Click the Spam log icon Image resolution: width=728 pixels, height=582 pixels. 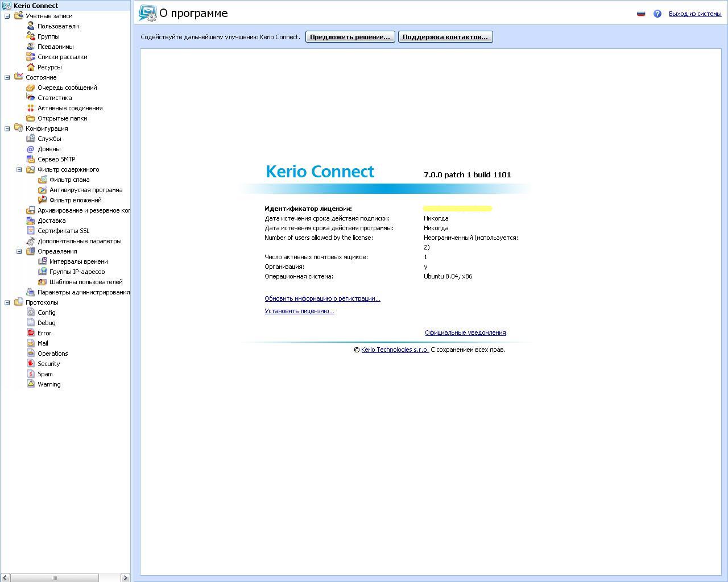[x=31, y=374]
